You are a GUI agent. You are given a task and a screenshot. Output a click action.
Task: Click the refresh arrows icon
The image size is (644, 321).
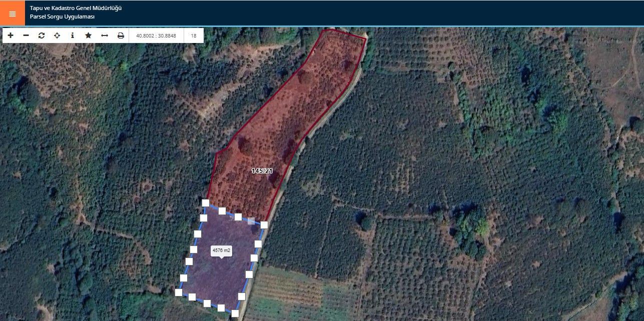(x=42, y=35)
